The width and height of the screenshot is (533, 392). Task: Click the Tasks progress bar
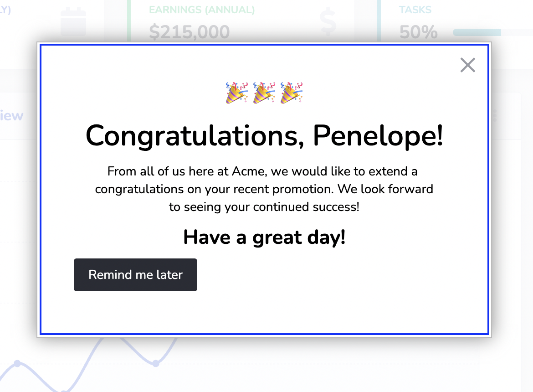tap(493, 32)
